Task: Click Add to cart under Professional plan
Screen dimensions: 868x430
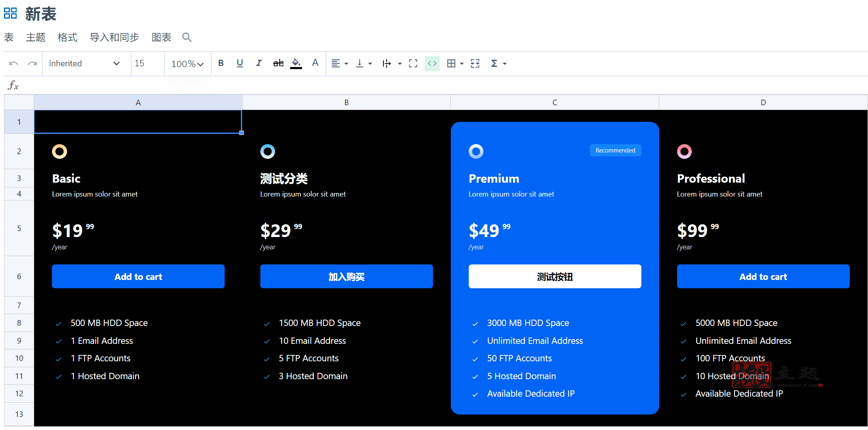Action: tap(763, 276)
